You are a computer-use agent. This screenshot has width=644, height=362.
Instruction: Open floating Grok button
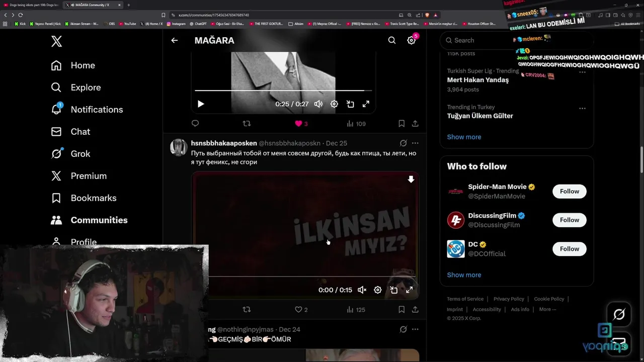click(619, 315)
